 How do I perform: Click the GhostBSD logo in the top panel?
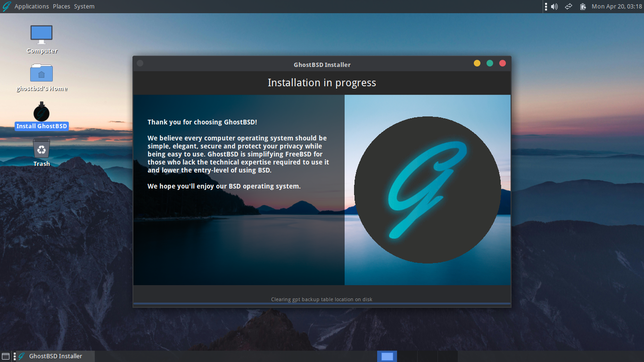click(x=6, y=6)
